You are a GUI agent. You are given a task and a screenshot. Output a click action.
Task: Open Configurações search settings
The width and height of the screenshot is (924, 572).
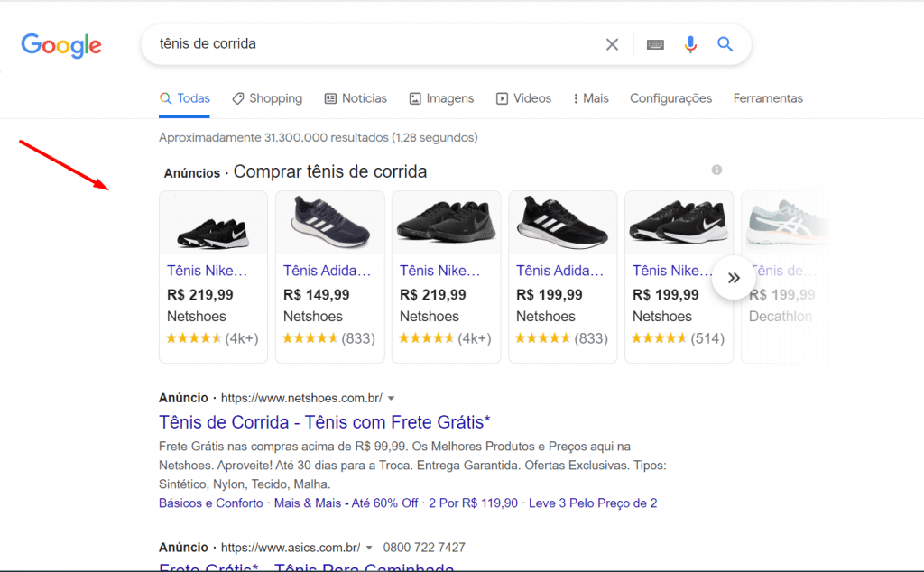pyautogui.click(x=670, y=98)
